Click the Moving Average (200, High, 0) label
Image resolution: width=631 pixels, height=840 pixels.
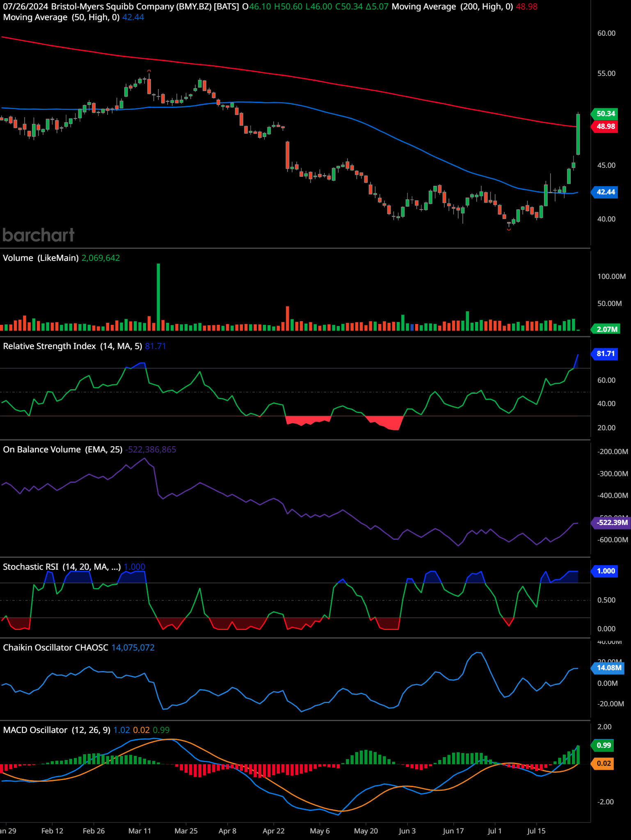452,7
